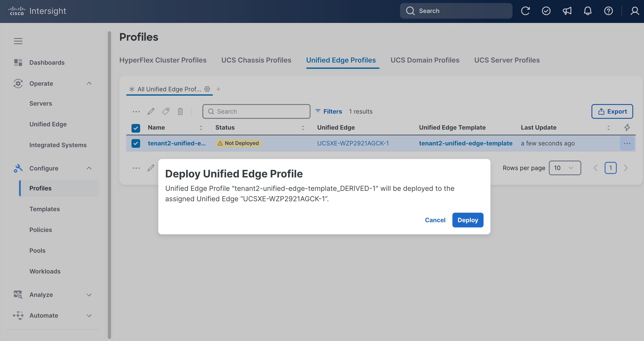Click the profiles table Search field
644x341 pixels.
click(x=256, y=112)
